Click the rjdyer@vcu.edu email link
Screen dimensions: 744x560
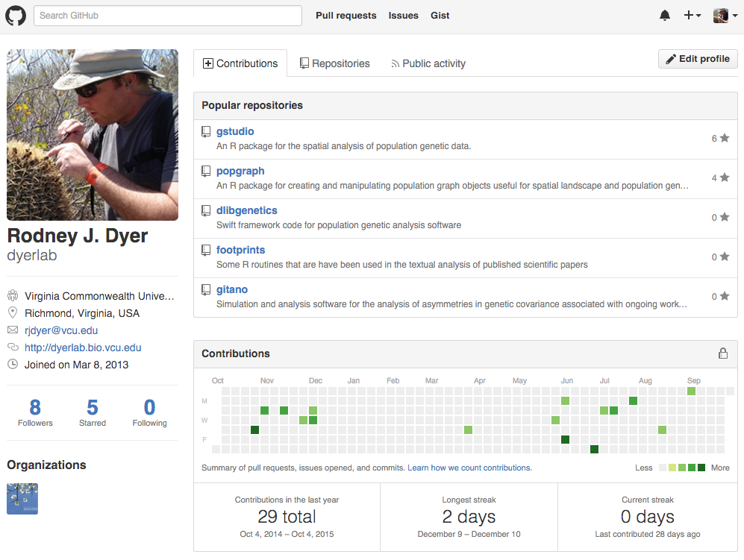click(x=61, y=330)
